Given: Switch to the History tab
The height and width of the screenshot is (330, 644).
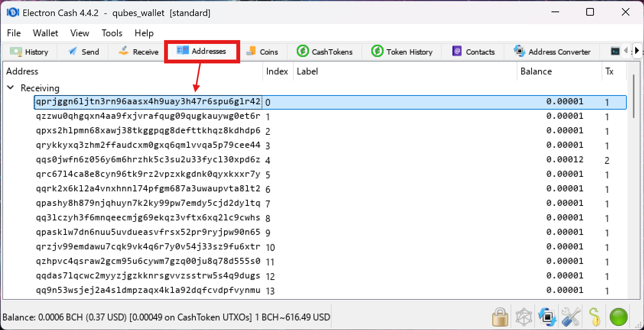Looking at the screenshot, I should 29,52.
